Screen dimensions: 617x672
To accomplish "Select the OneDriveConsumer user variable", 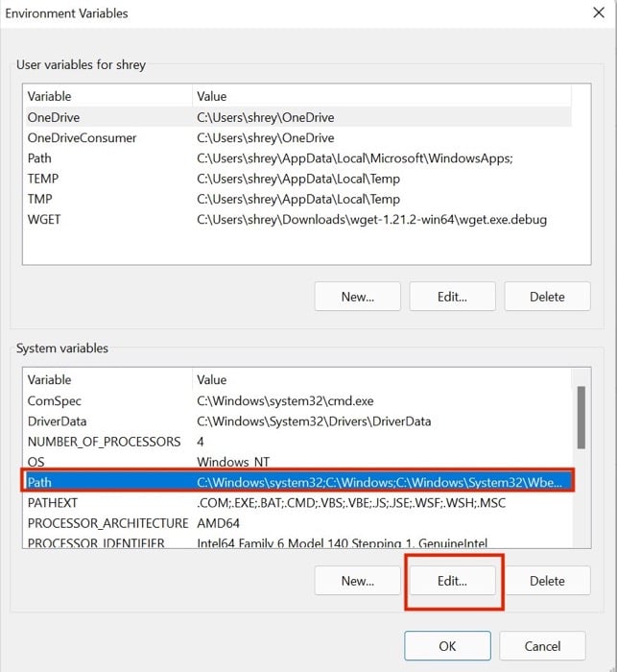I will 298,137.
